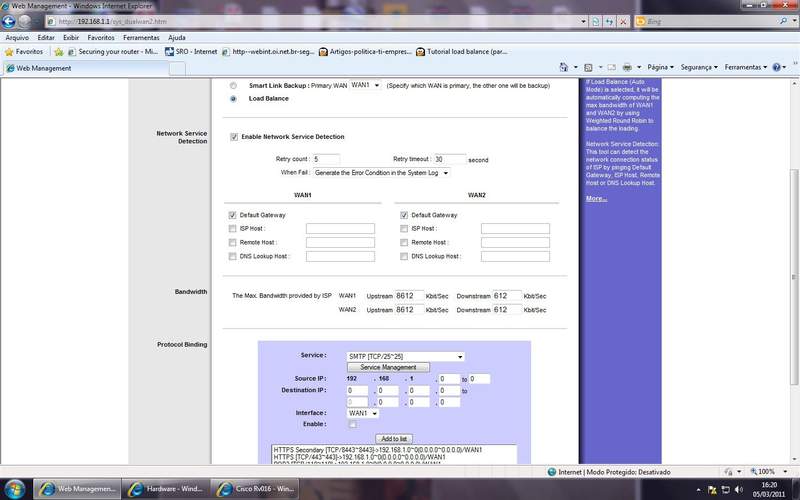Switch to Cisco RV016 taskbar window
The image size is (800, 500).
tap(255, 489)
